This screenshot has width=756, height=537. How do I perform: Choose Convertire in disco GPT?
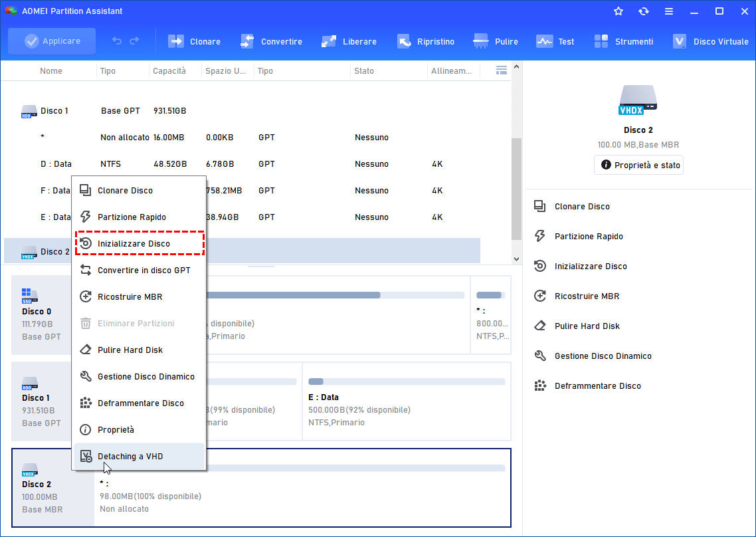tap(139, 270)
